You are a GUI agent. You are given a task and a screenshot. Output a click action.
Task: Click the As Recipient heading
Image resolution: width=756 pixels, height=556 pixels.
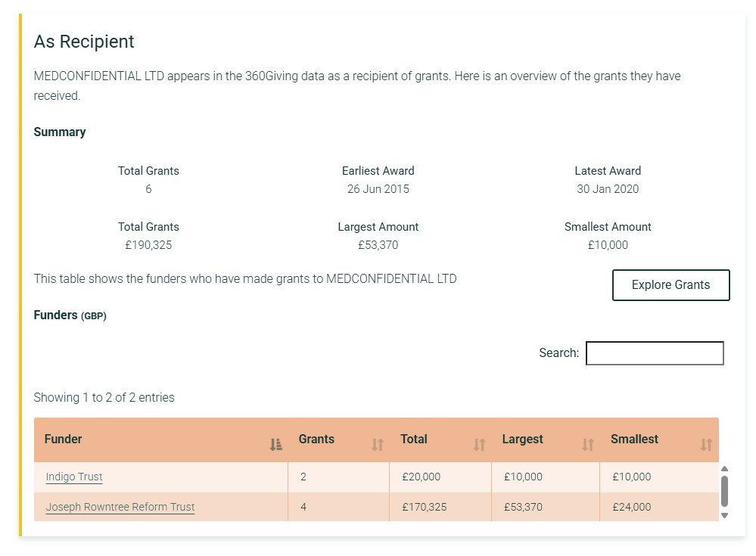(84, 42)
